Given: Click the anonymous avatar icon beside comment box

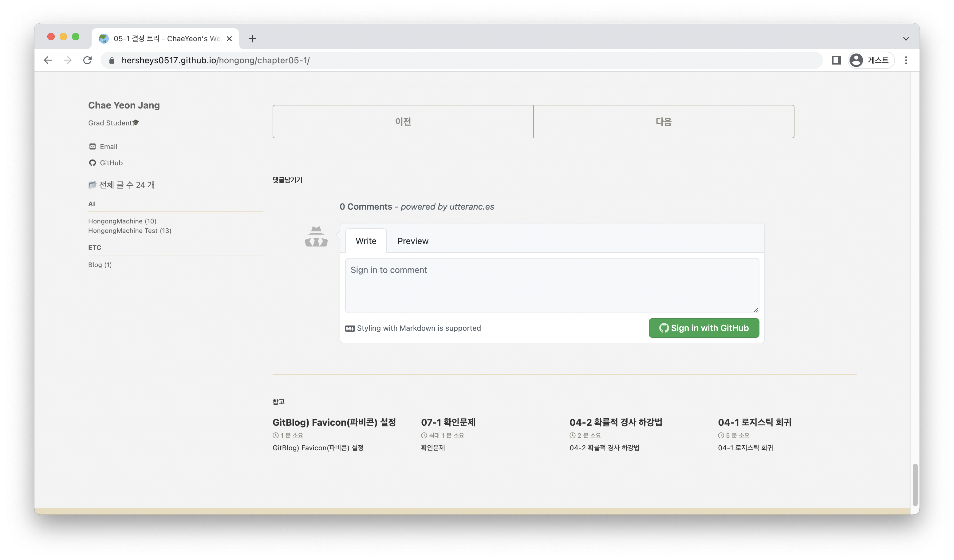Looking at the screenshot, I should click(316, 236).
